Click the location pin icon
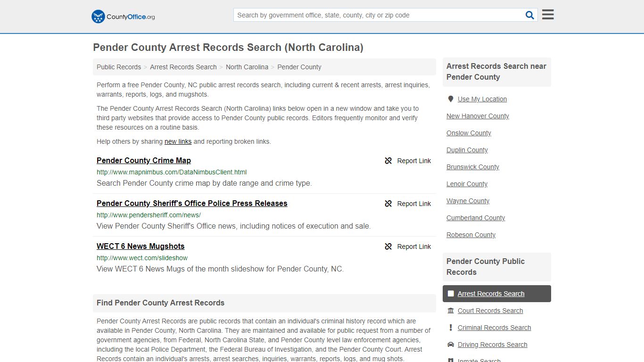This screenshot has height=362, width=644. click(451, 99)
